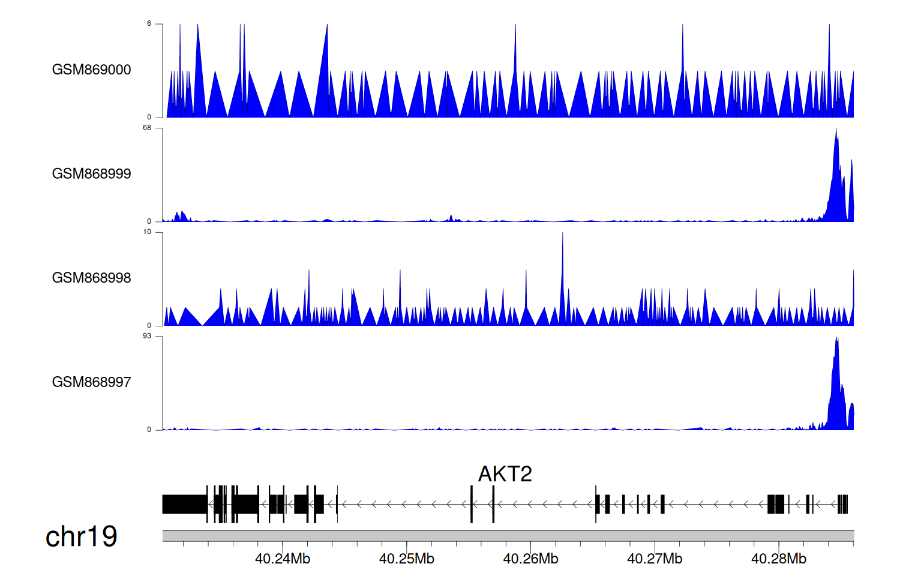Screen dimensions: 900x588
Task: Click the GSM869000 track label
Action: (91, 70)
